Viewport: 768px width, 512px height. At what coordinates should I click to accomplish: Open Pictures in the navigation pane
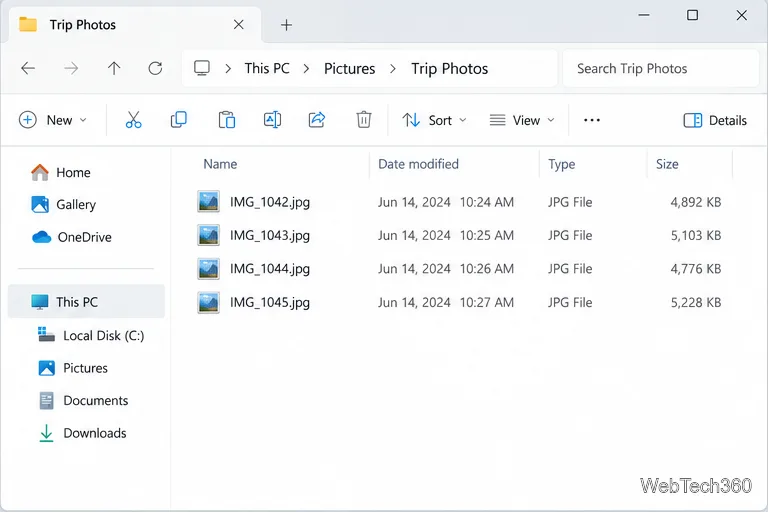[x=72, y=368]
